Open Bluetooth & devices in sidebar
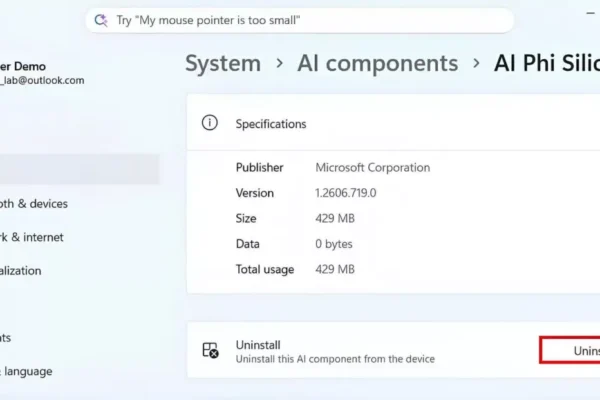The width and height of the screenshot is (600, 400). [x=34, y=204]
